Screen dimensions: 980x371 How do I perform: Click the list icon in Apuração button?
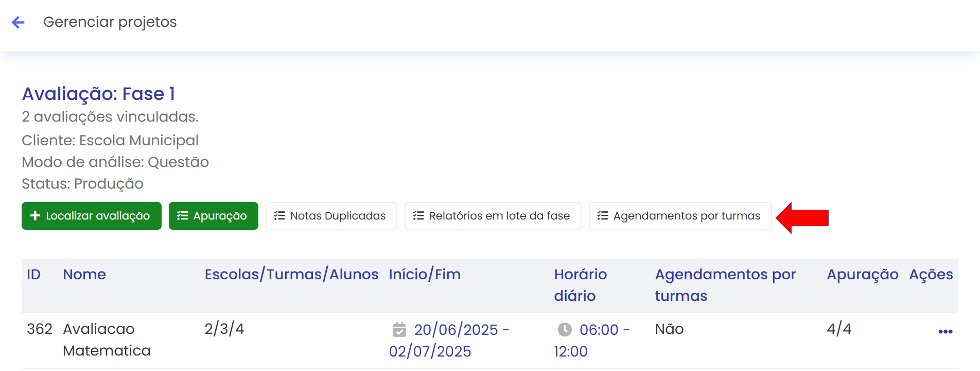coord(182,215)
